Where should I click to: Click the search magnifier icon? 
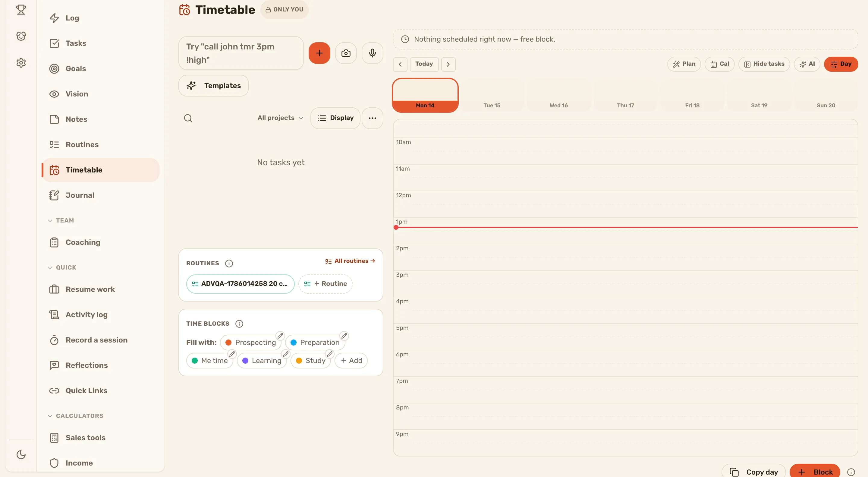pyautogui.click(x=188, y=118)
